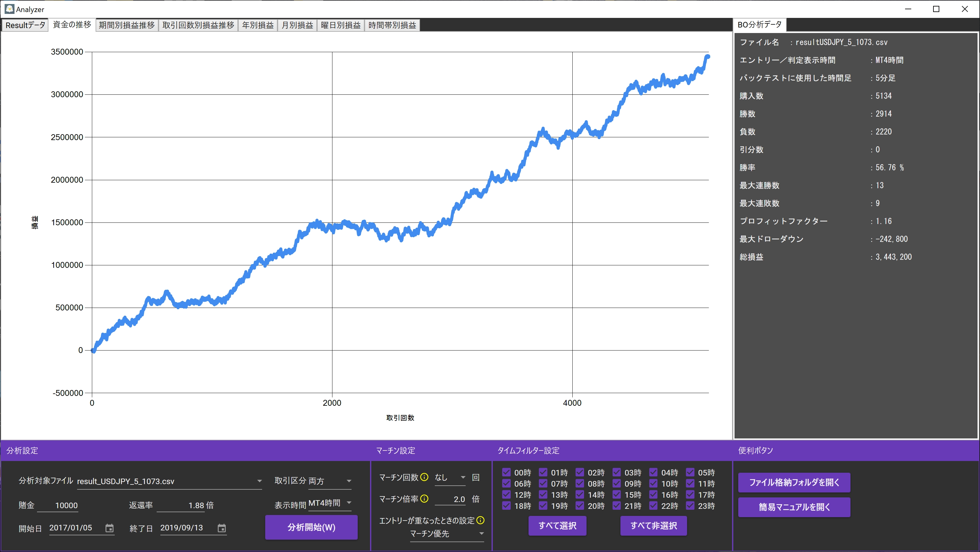Image resolution: width=980 pixels, height=552 pixels.
Task: Minimize the Analyzer window
Action: [x=908, y=9]
